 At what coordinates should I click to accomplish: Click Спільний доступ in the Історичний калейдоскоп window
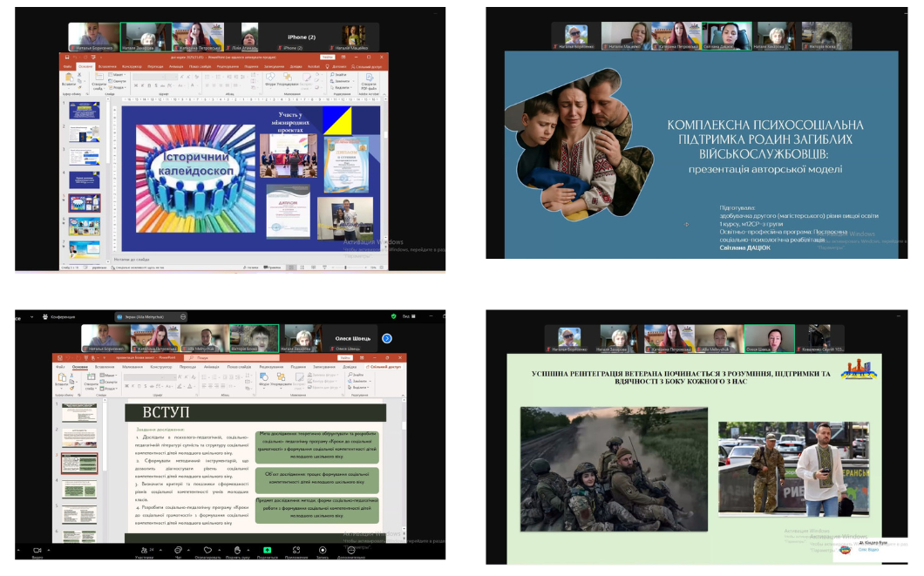(x=368, y=66)
